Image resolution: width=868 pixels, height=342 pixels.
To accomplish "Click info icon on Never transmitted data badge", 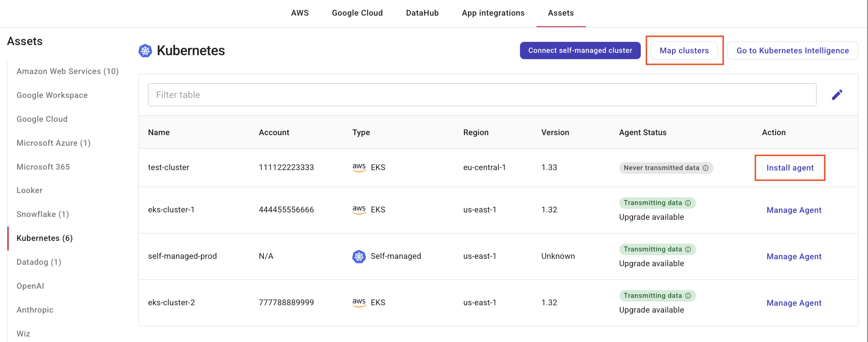I will pos(705,168).
